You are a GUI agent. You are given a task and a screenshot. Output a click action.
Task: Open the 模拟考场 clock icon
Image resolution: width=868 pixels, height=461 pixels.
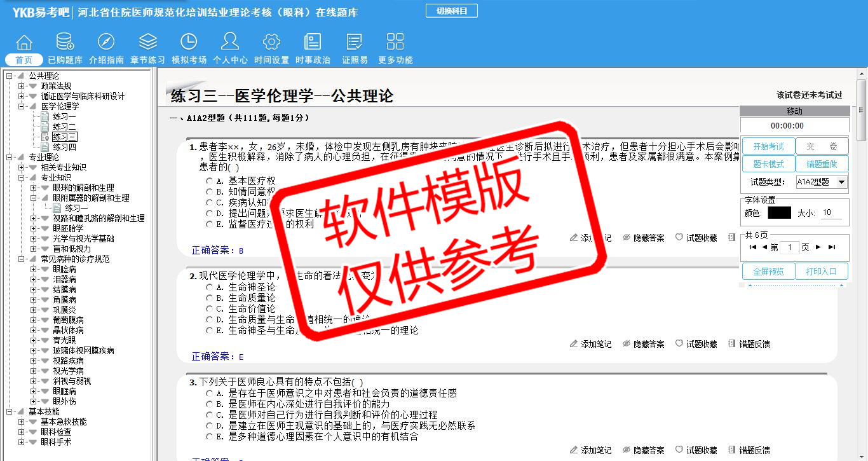[x=189, y=43]
